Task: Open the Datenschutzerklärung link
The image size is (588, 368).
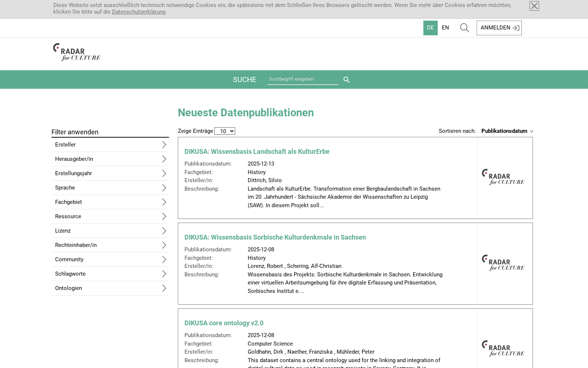Action: coord(139,12)
